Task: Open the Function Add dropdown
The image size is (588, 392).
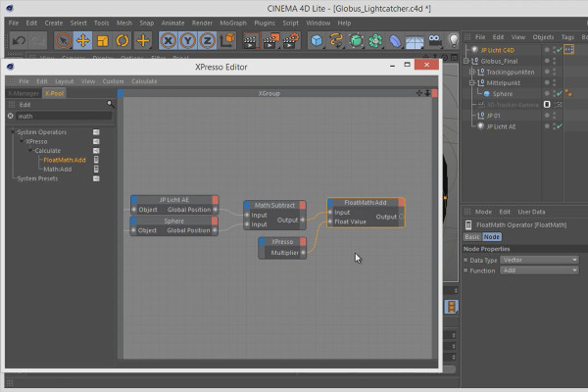Action: pos(539,270)
